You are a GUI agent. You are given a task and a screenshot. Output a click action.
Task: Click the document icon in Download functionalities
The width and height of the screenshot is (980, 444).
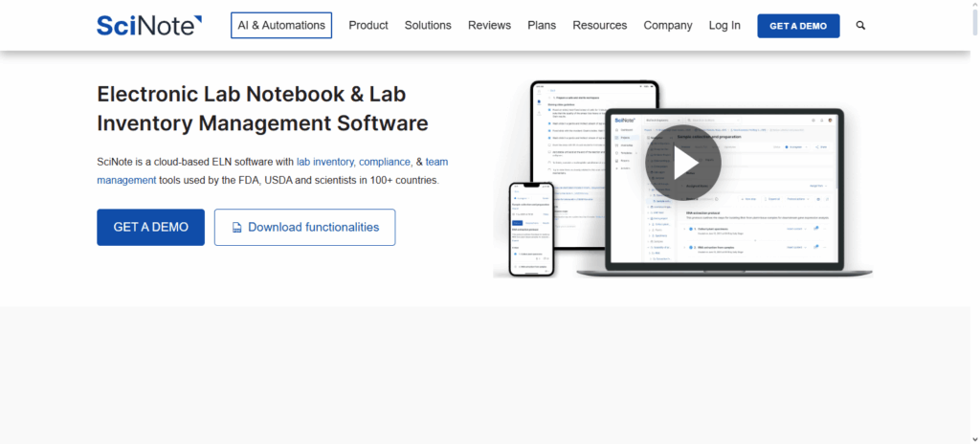pyautogui.click(x=235, y=228)
